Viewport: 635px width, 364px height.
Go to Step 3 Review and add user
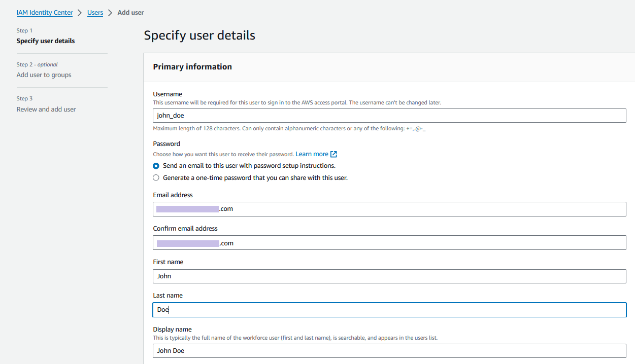tap(46, 110)
